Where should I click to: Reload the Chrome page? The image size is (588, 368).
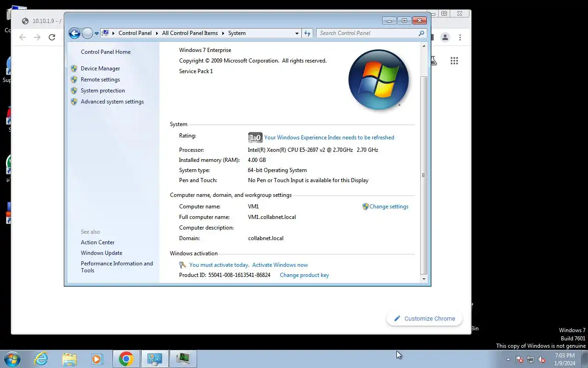click(52, 37)
